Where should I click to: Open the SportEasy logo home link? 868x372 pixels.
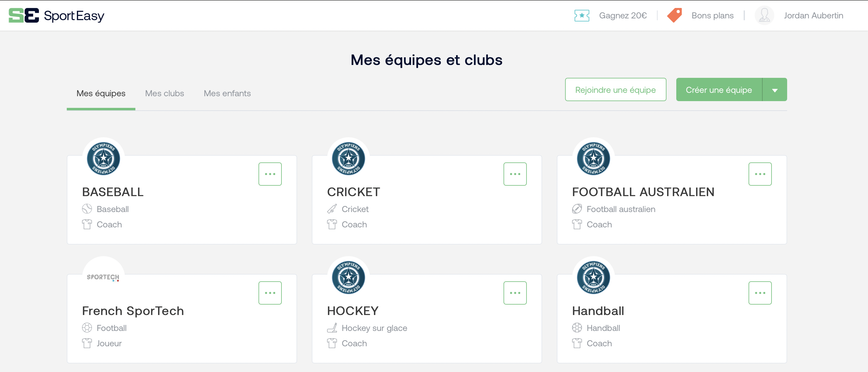(56, 16)
